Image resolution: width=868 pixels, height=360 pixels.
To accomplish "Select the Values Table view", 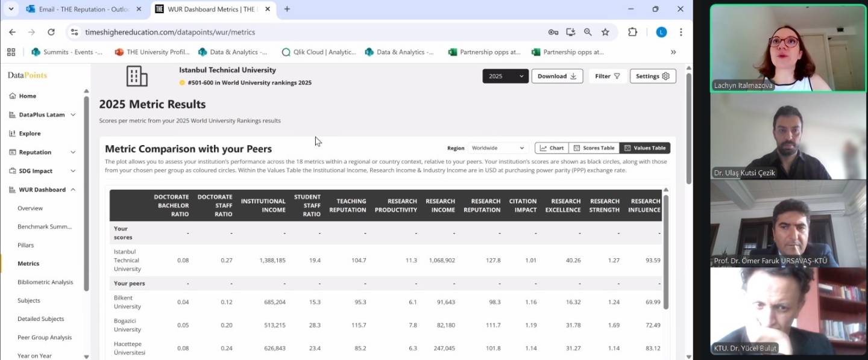I will click(644, 148).
